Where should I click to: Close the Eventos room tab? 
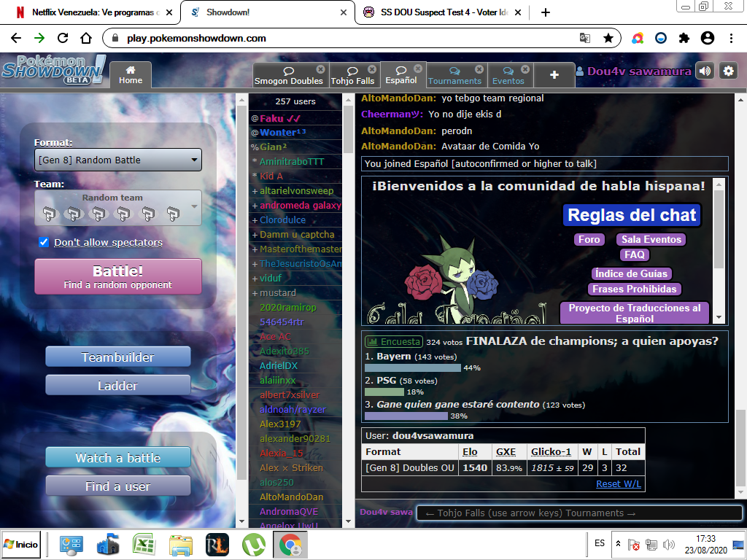coord(525,69)
